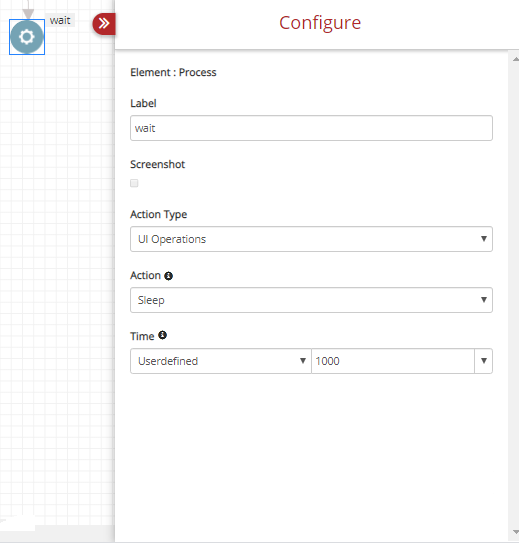
Task: Select the wait process gear node
Action: coord(27,37)
